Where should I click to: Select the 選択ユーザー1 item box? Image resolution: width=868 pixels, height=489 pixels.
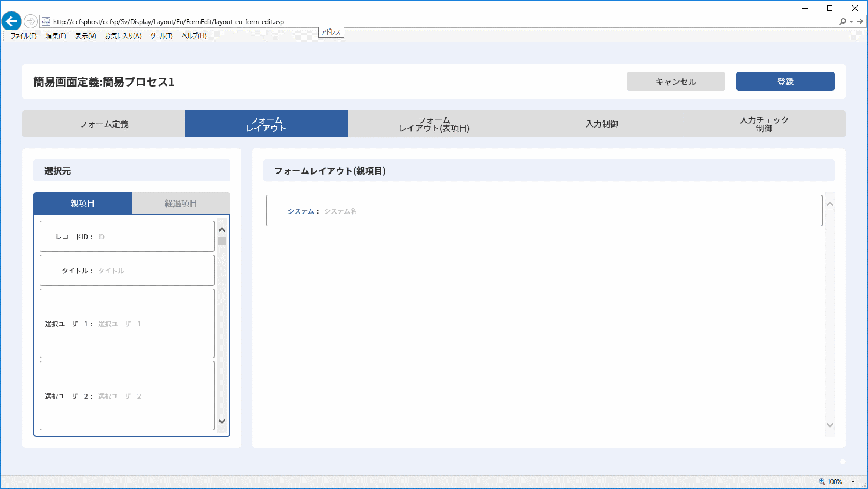tap(127, 324)
